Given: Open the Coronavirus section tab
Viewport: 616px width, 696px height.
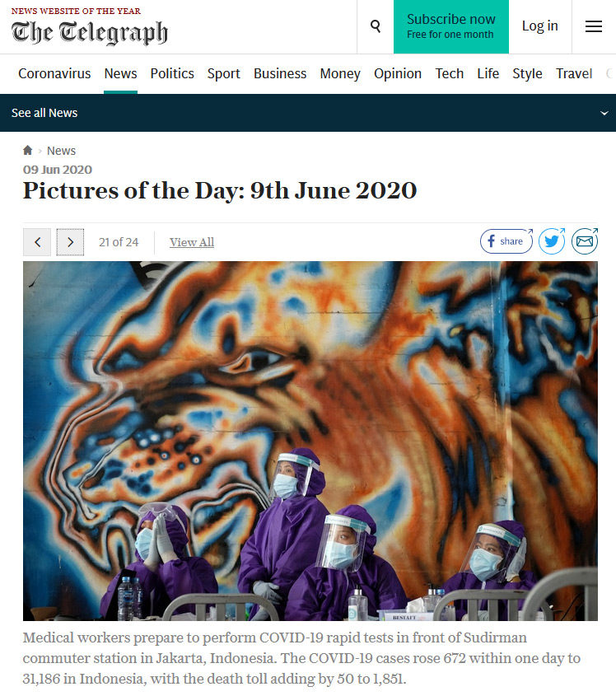Looking at the screenshot, I should 54,73.
